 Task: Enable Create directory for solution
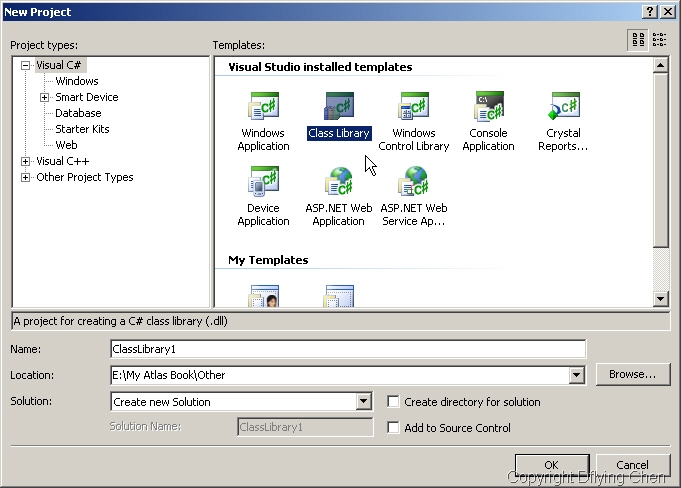coord(393,402)
